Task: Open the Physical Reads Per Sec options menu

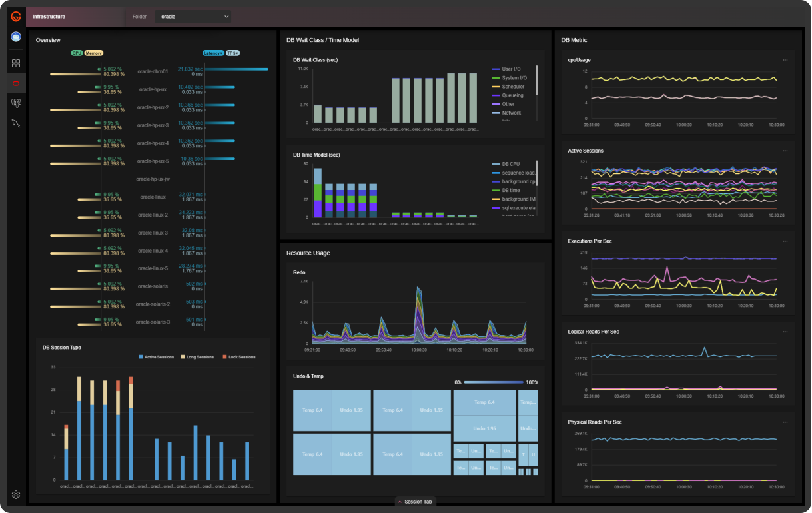Action: pyautogui.click(x=785, y=422)
